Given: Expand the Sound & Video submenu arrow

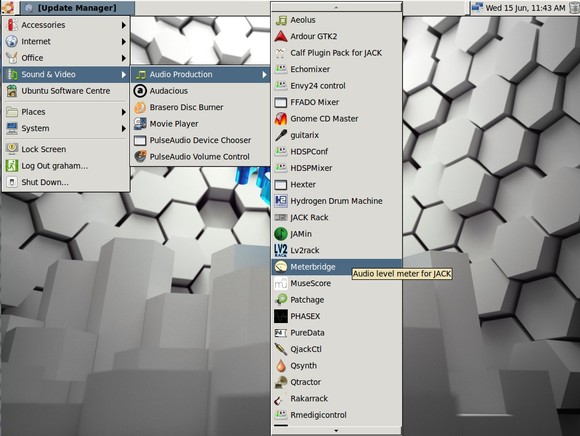Looking at the screenshot, I should [x=124, y=74].
